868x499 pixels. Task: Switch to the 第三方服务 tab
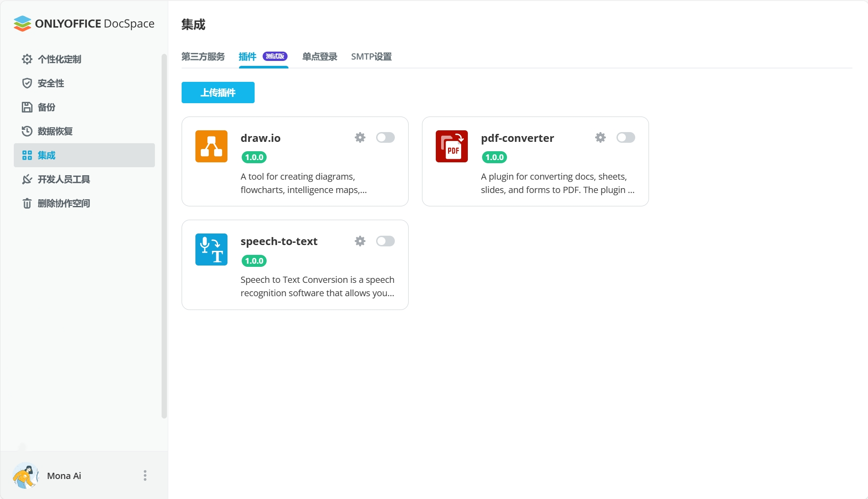[x=203, y=56]
